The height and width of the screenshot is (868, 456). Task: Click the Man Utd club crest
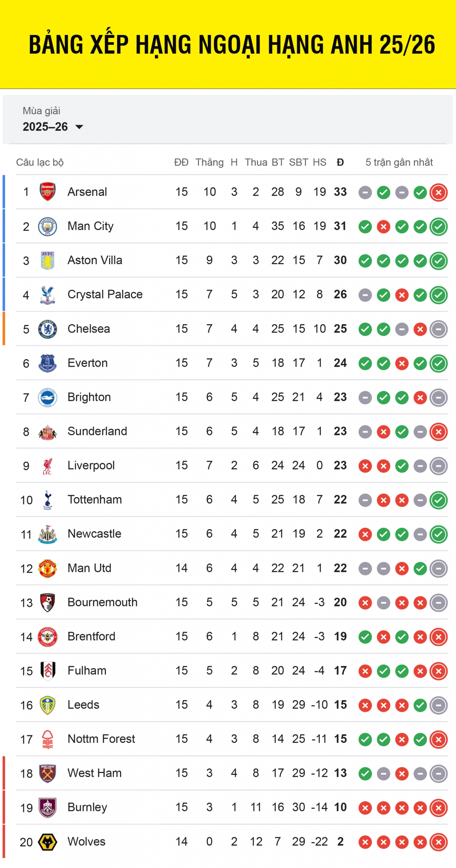point(47,569)
